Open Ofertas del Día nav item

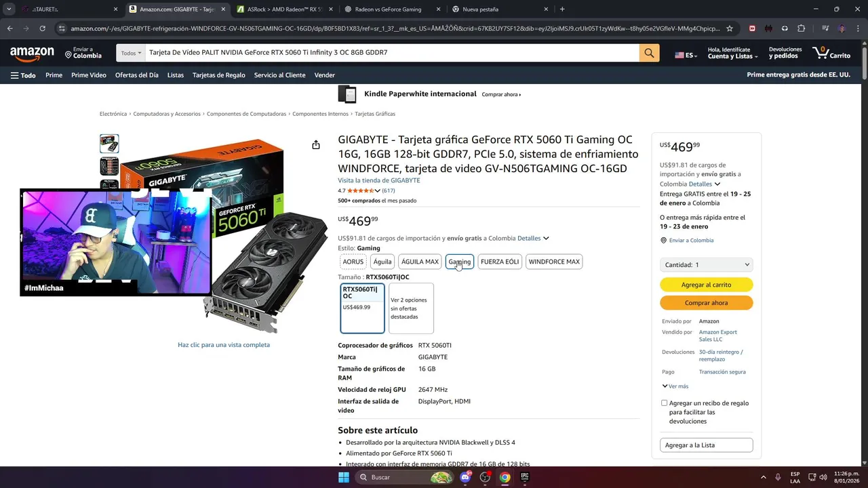pos(137,75)
